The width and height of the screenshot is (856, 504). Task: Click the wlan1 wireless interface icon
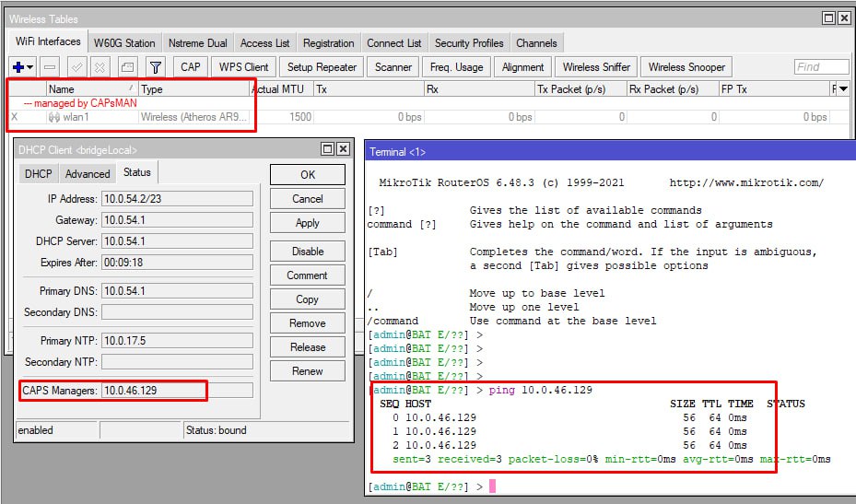[54, 117]
